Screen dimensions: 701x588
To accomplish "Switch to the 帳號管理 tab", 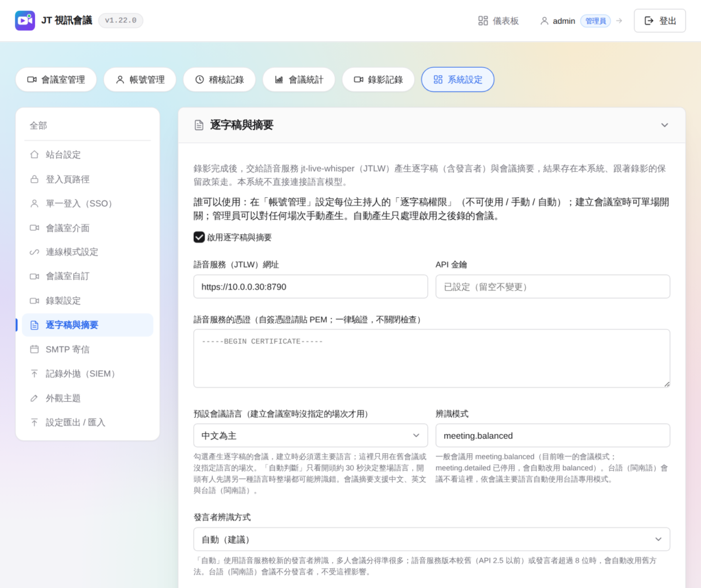I will click(x=140, y=79).
